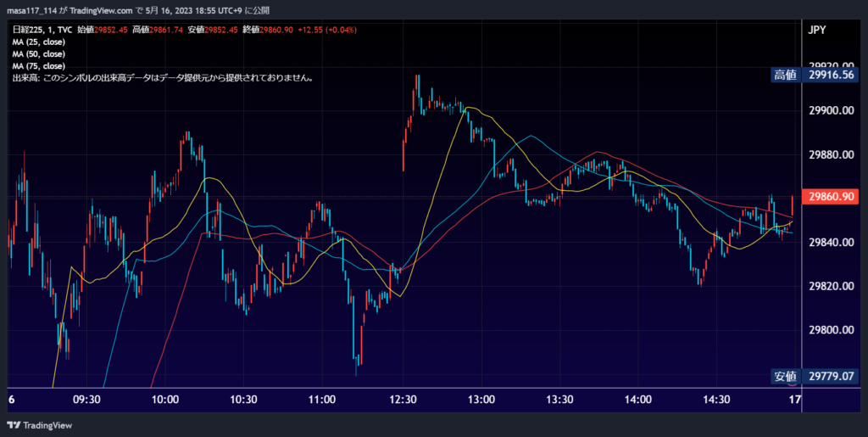Select the MA (50, close) indicator label
Image resolution: width=868 pixels, height=437 pixels.
pyautogui.click(x=38, y=54)
